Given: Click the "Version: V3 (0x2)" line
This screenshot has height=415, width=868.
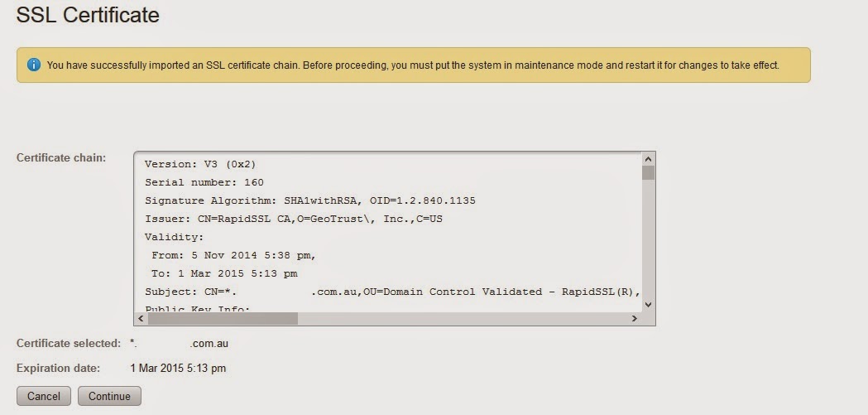Looking at the screenshot, I should pyautogui.click(x=200, y=164).
